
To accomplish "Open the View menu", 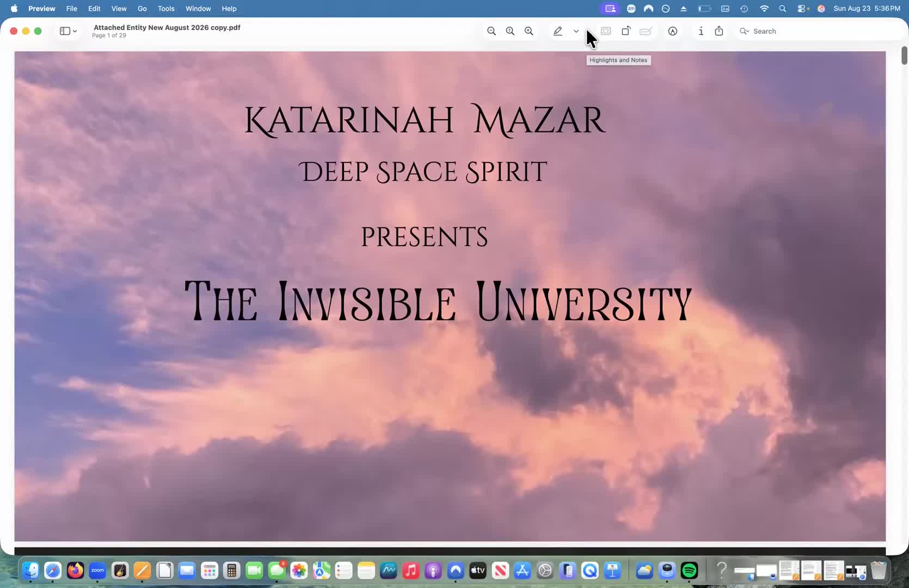I will coord(119,9).
